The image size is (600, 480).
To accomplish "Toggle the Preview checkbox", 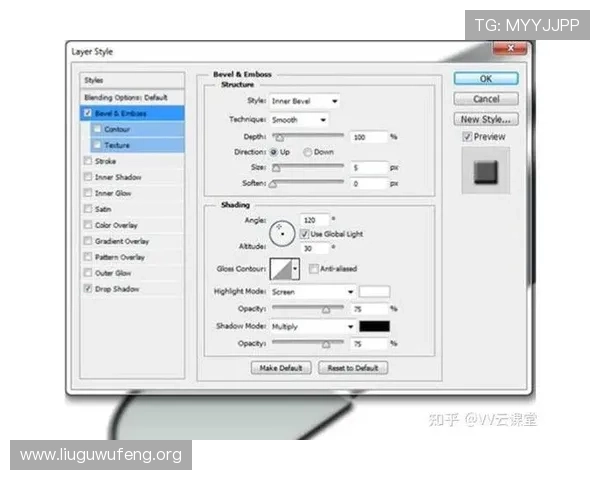I will click(x=467, y=137).
